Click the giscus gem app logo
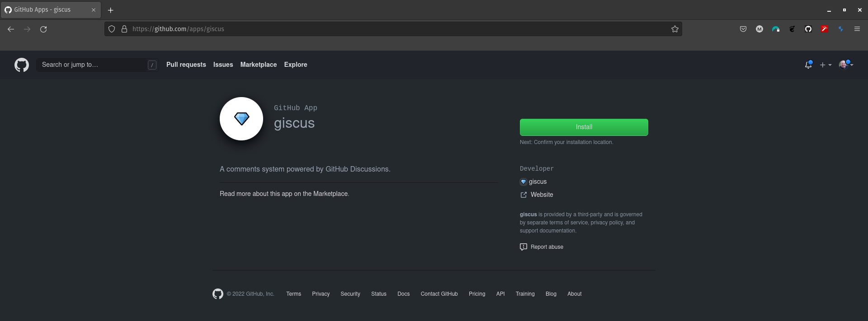The width and height of the screenshot is (868, 321). 241,119
